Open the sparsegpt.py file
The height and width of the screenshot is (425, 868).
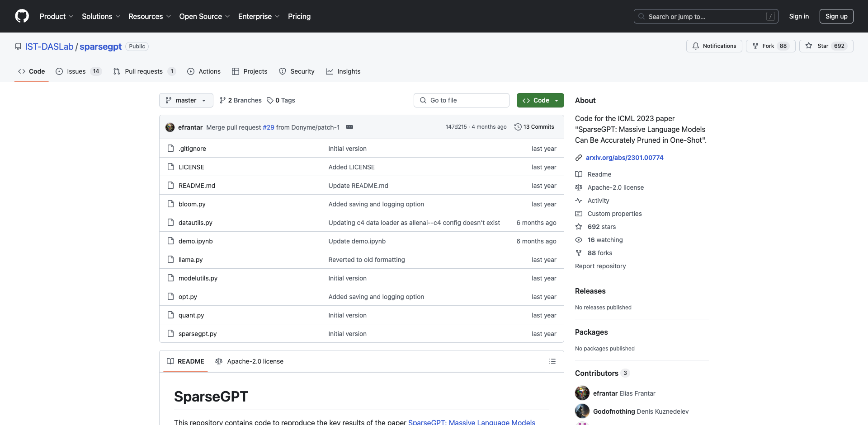tap(198, 334)
